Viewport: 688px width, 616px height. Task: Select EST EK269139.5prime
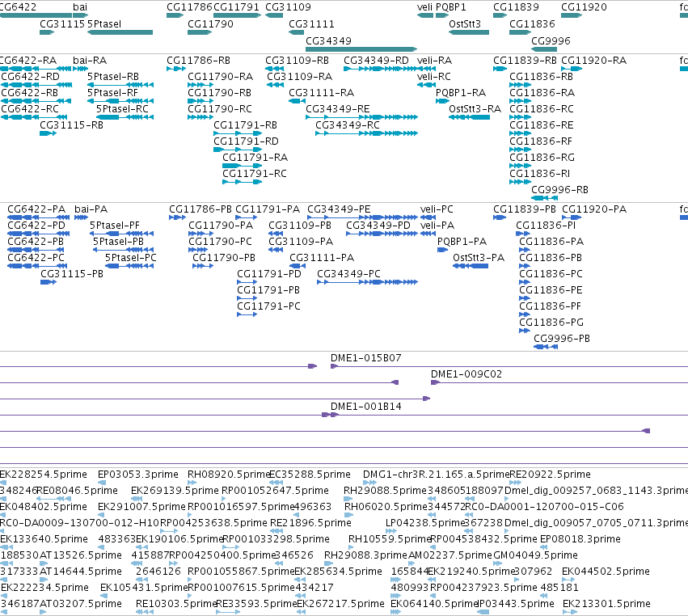click(175, 490)
